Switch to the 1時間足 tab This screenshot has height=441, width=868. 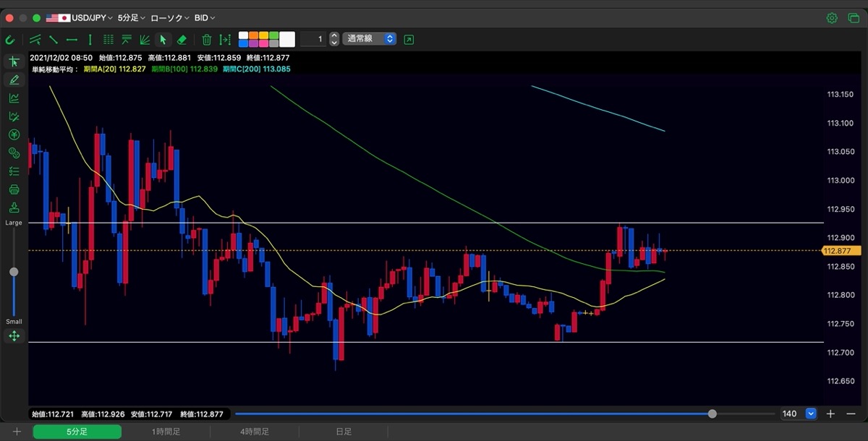coord(166,432)
